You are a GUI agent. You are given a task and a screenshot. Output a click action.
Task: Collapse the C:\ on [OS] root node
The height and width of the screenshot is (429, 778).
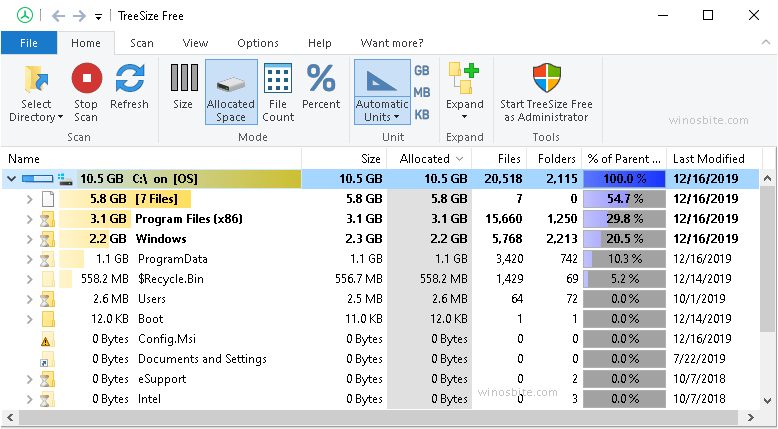click(11, 179)
